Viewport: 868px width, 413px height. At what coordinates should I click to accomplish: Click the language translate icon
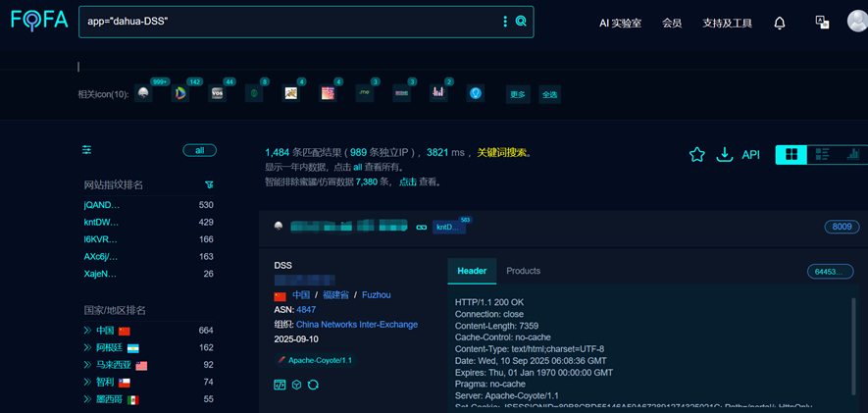click(x=822, y=23)
